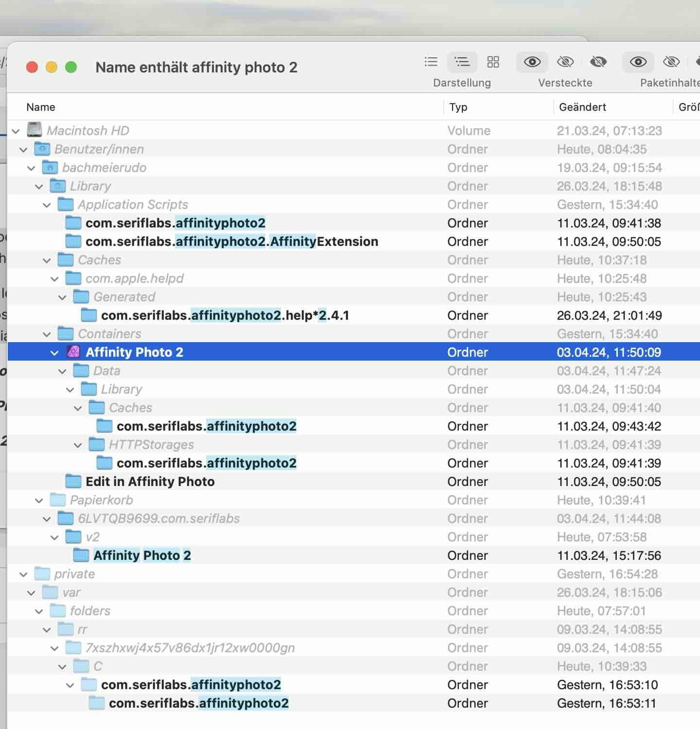Image resolution: width=700 pixels, height=729 pixels.
Task: Sort results by the Geändert column
Action: tap(582, 107)
